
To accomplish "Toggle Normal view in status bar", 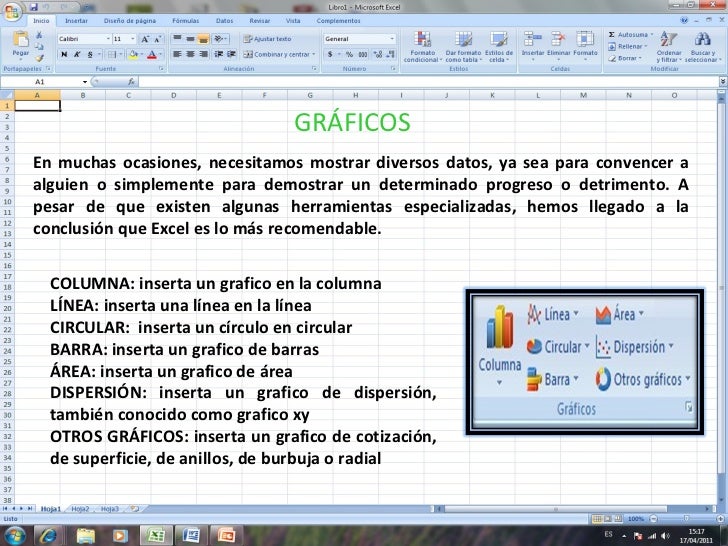I will click(597, 519).
